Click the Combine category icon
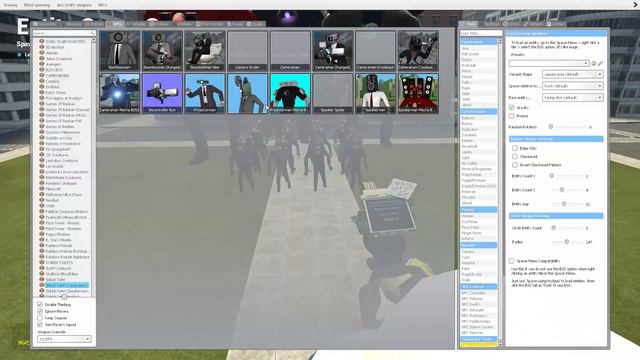The image size is (640, 360). [x=42, y=81]
